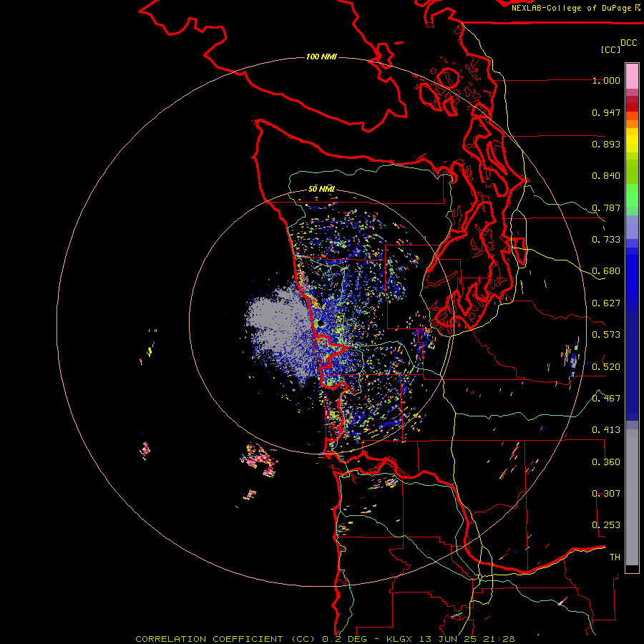Click the [CC] units label
Screen dimensions: 644x644
(x=610, y=49)
